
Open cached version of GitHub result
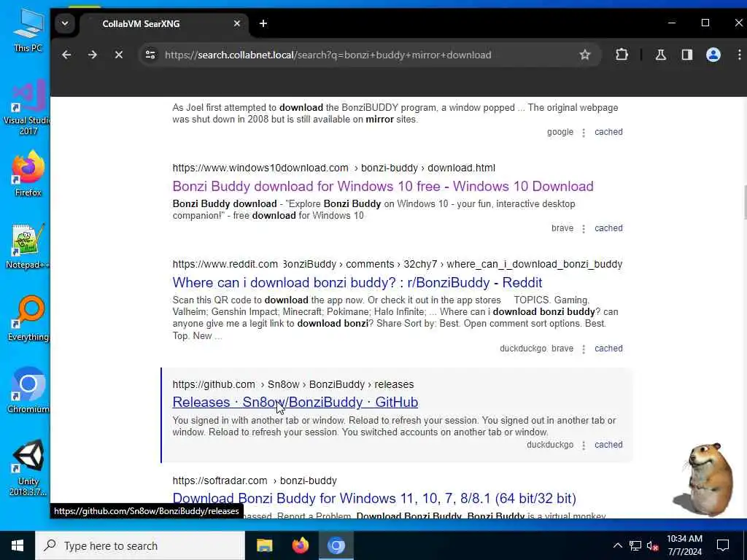608,444
